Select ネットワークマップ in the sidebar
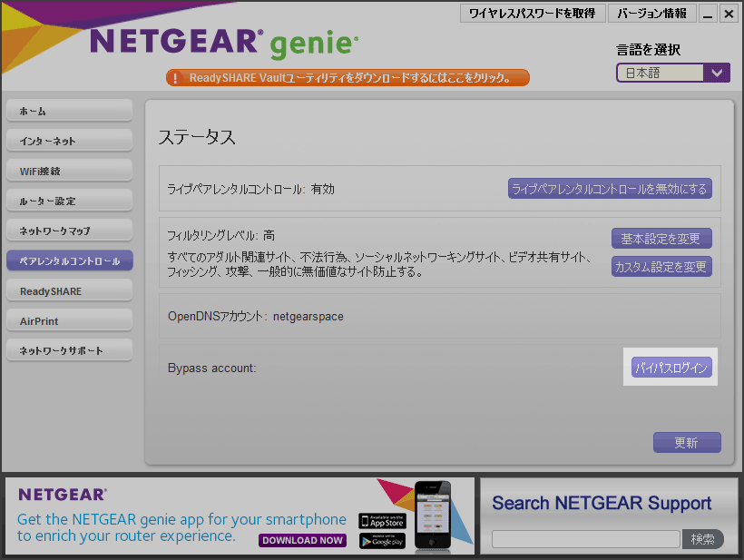Viewport: 744px width, 560px height. coord(69,231)
